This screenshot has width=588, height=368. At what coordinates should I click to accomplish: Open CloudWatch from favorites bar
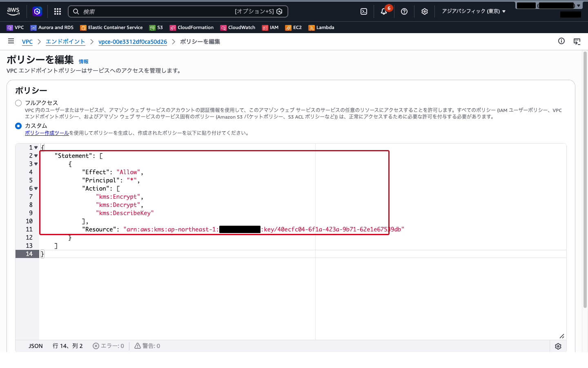pyautogui.click(x=238, y=27)
